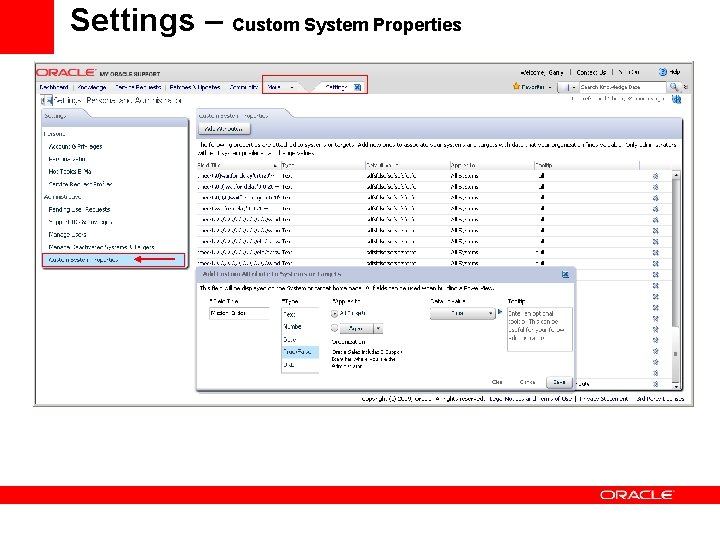The width and height of the screenshot is (720, 540).
Task: Click the icon before the Settings breadcrumb
Action: tap(46, 100)
